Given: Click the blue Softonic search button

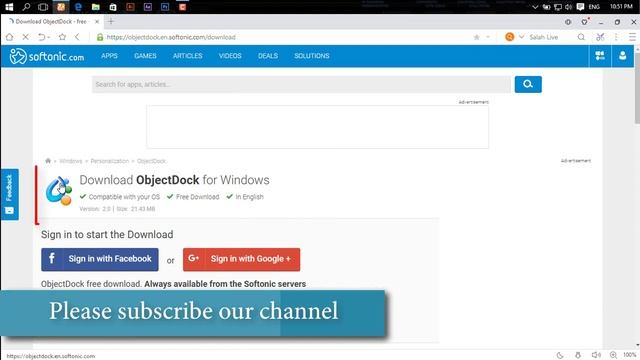Looking at the screenshot, I should point(528,84).
